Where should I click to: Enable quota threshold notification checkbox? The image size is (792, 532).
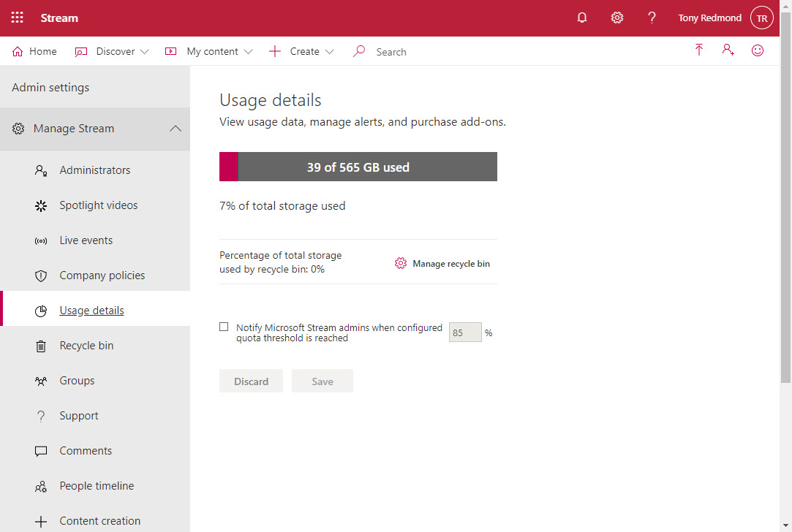pyautogui.click(x=224, y=327)
